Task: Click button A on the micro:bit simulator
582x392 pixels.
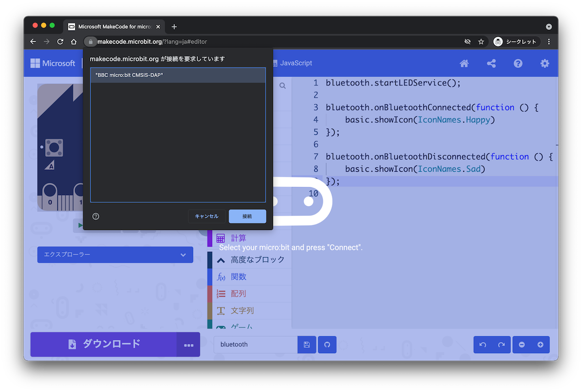Action: (54, 147)
